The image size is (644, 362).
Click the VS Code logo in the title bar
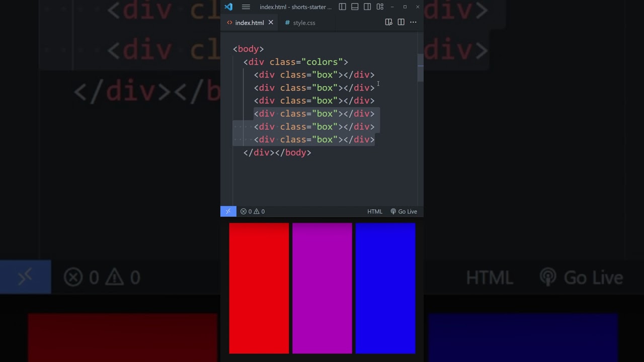pos(228,7)
